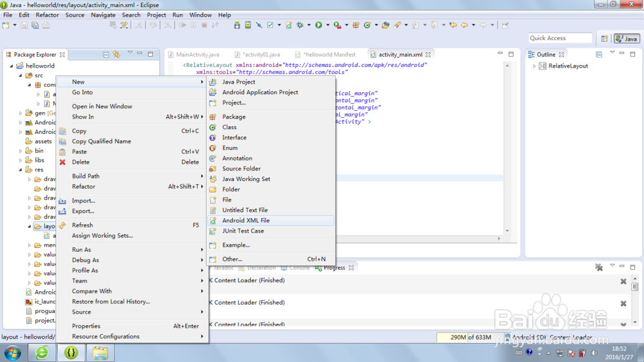Choose Other... in the New submenu

tap(271, 260)
